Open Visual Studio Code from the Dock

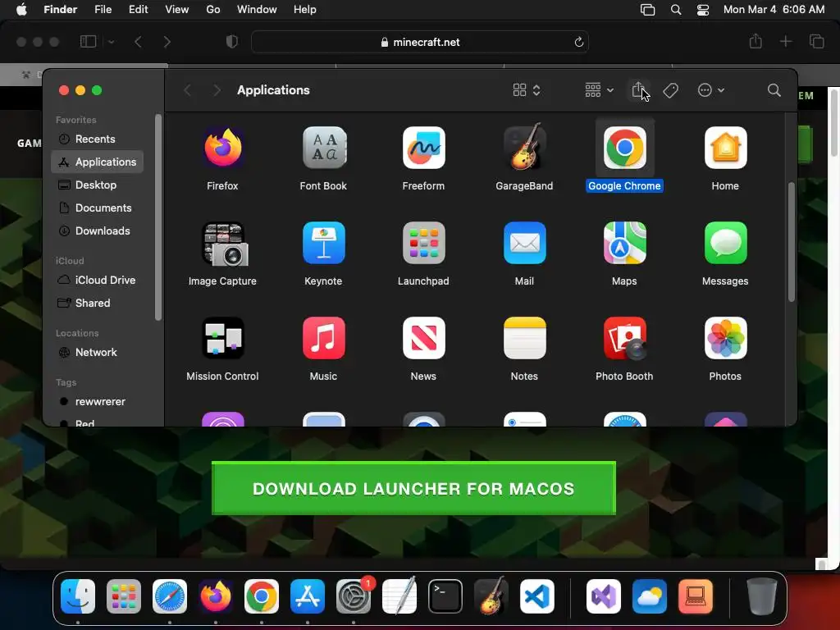pos(536,596)
